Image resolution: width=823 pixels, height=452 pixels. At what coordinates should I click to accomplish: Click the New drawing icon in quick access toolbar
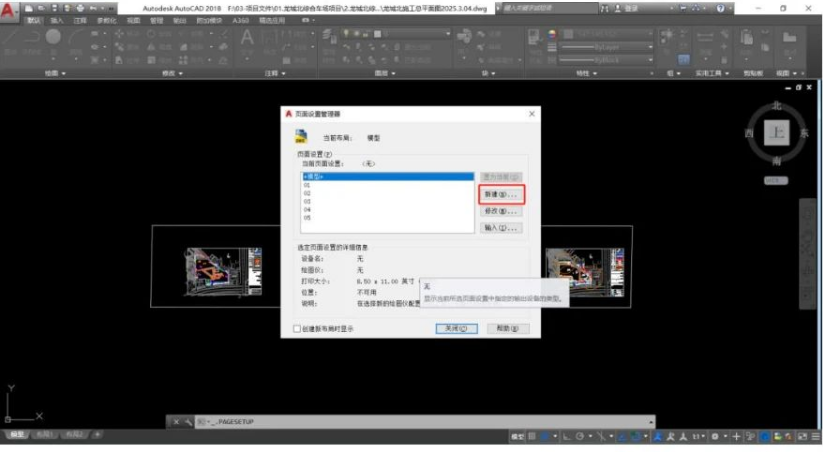[29, 8]
